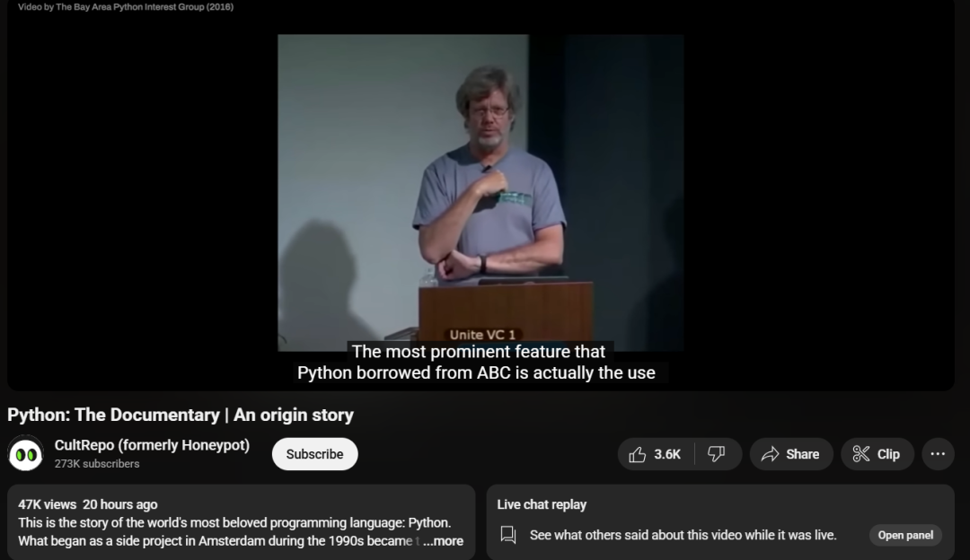Click the video title text
The height and width of the screenshot is (560, 970).
click(x=181, y=415)
